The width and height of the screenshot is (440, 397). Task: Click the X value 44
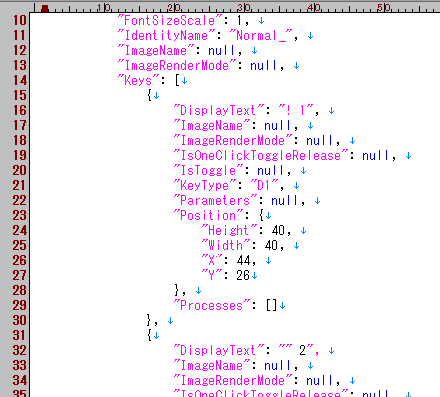pos(243,260)
